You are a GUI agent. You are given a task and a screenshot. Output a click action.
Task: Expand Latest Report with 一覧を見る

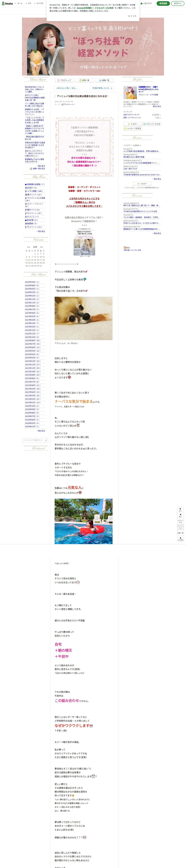[41, 166]
